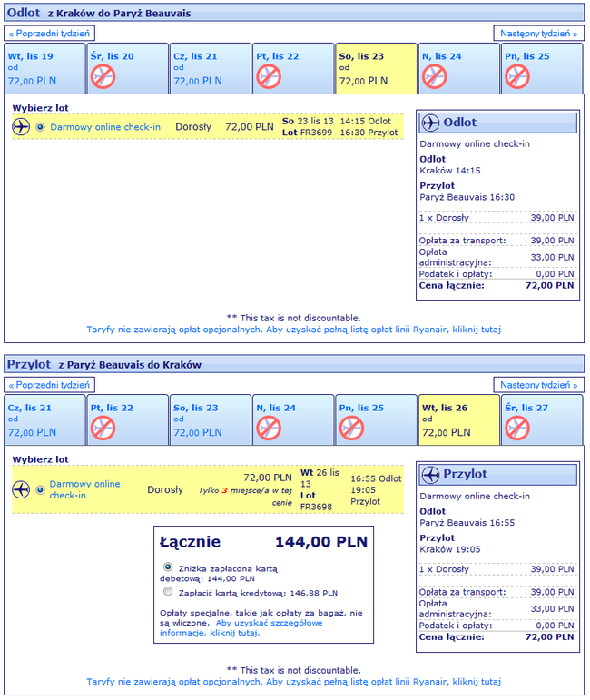Image resolution: width=590 pixels, height=700 pixels.
Task: Click the airplane icon beside outbound flight FR3699
Action: click(x=22, y=127)
